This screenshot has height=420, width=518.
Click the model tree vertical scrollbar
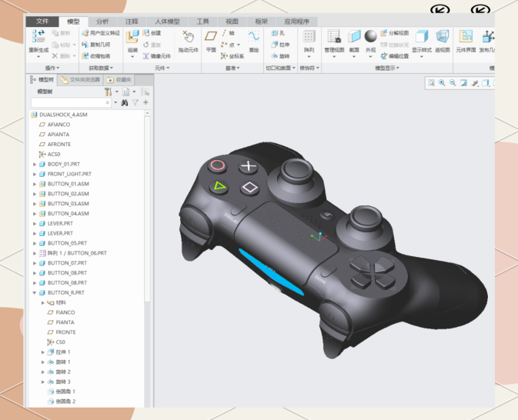147,208
